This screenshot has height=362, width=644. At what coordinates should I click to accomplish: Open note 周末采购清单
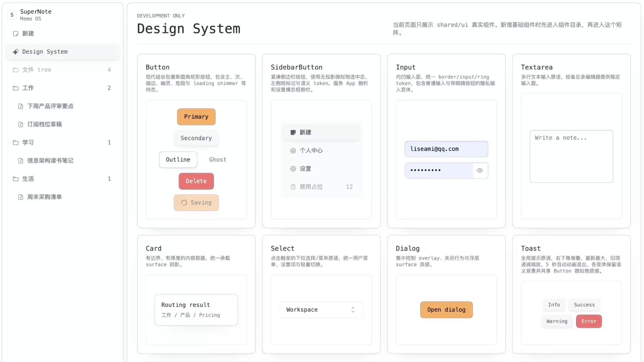pos(65,197)
